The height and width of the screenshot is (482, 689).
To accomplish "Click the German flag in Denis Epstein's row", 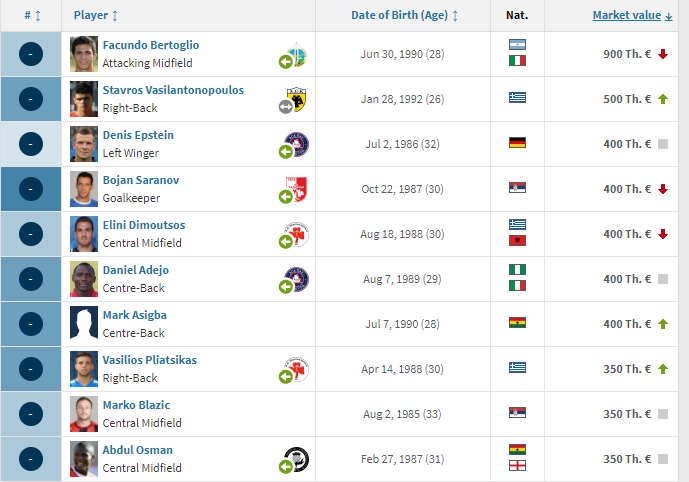I will point(517,143).
